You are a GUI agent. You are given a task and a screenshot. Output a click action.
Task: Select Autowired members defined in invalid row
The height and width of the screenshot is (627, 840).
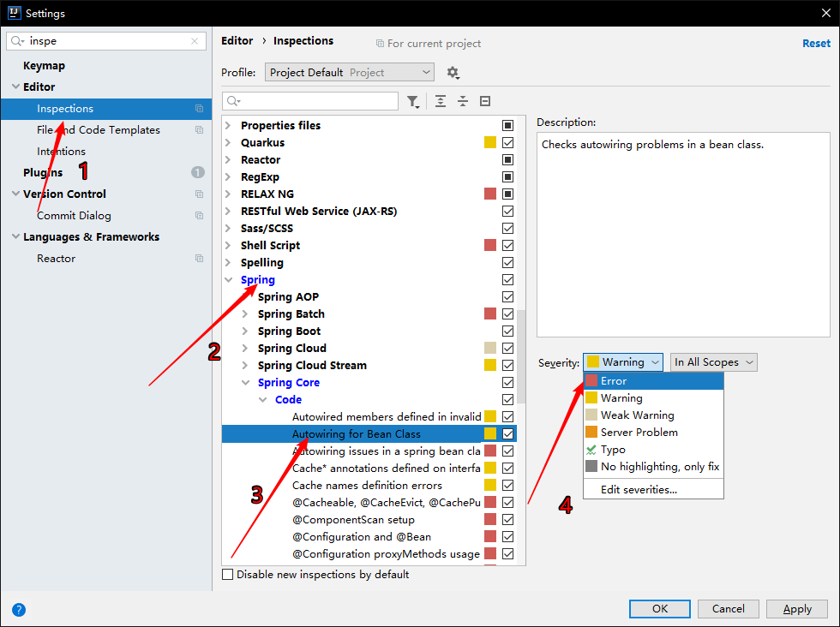click(369, 416)
